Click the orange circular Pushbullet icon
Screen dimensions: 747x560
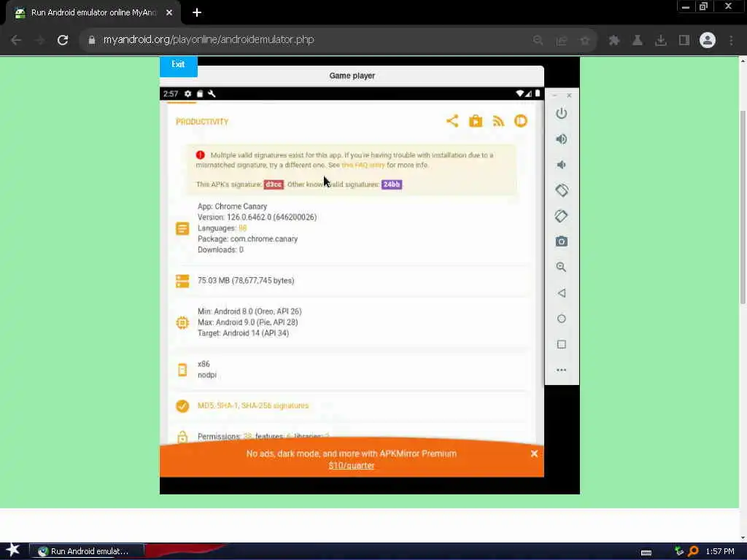point(521,121)
